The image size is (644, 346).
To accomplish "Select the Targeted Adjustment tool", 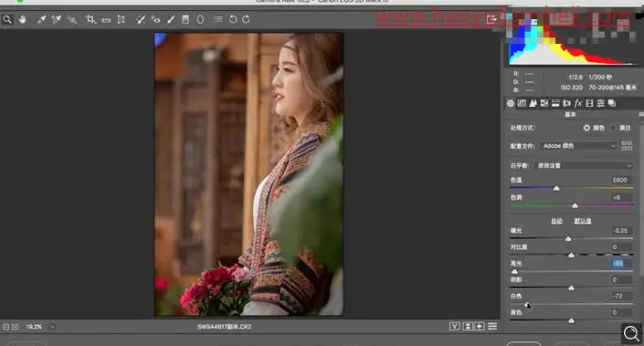I will [x=72, y=19].
